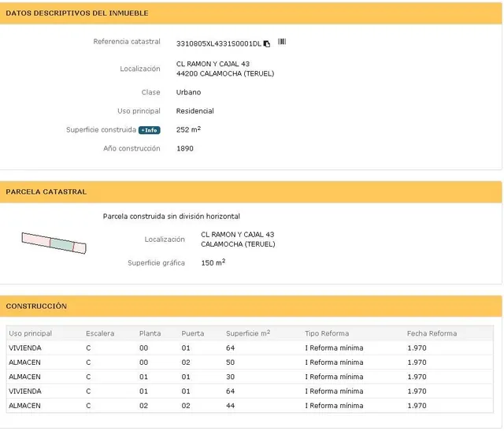Screen dimensions: 504x431
Task: Select ALMACEN in the row with surface 50
Action: pyautogui.click(x=24, y=362)
